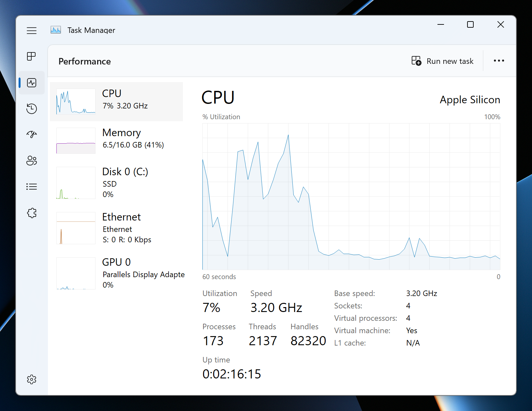Select Memory in the resource list
The height and width of the screenshot is (411, 532).
click(x=116, y=140)
